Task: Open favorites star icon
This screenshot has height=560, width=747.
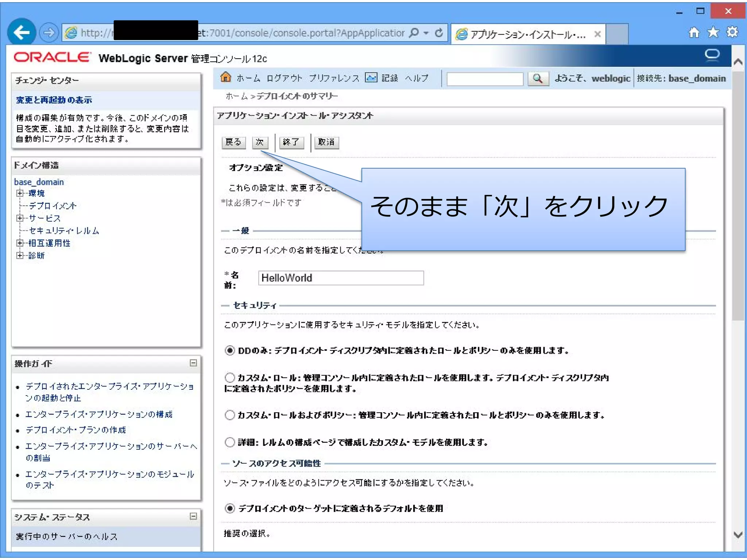Action: 713,32
